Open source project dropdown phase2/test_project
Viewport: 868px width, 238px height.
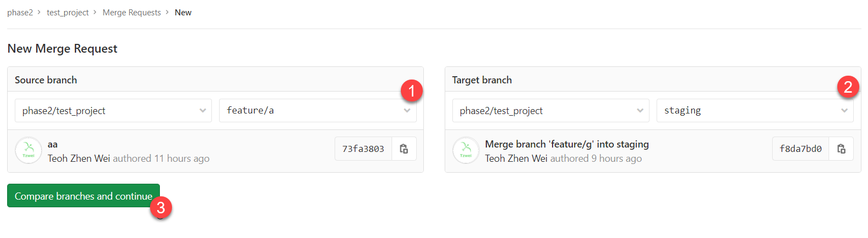coord(113,111)
